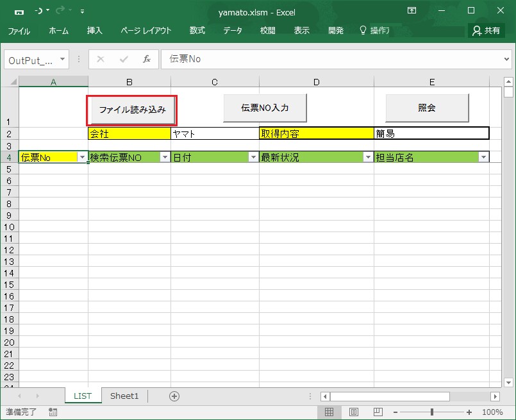Click the macro recording status bar icon
The height and width of the screenshot is (420, 516).
[53, 412]
